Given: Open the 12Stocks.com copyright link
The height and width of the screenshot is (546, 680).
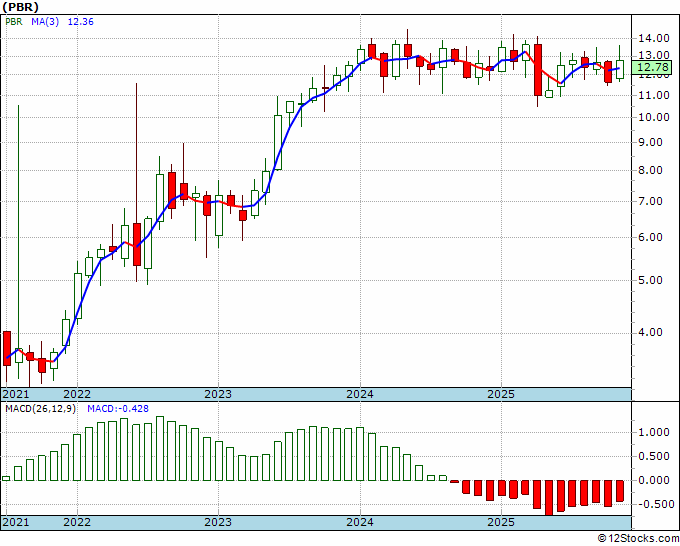Looking at the screenshot, I should click(x=638, y=539).
